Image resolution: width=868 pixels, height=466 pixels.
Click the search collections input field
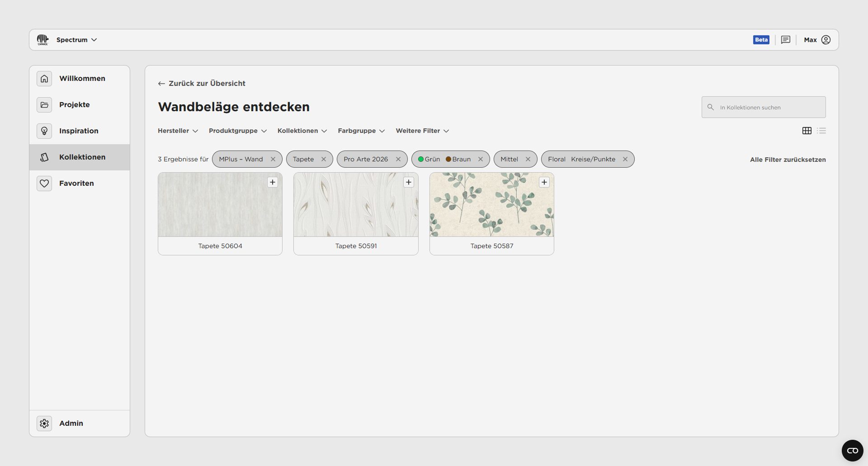[x=769, y=108]
